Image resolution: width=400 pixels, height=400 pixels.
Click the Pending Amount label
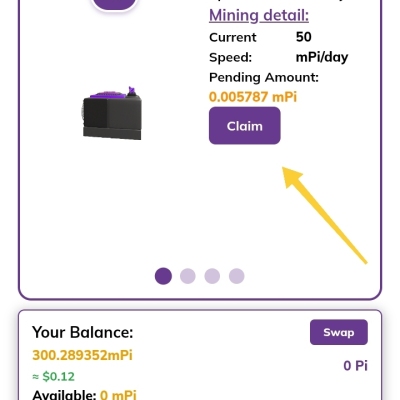point(264,77)
